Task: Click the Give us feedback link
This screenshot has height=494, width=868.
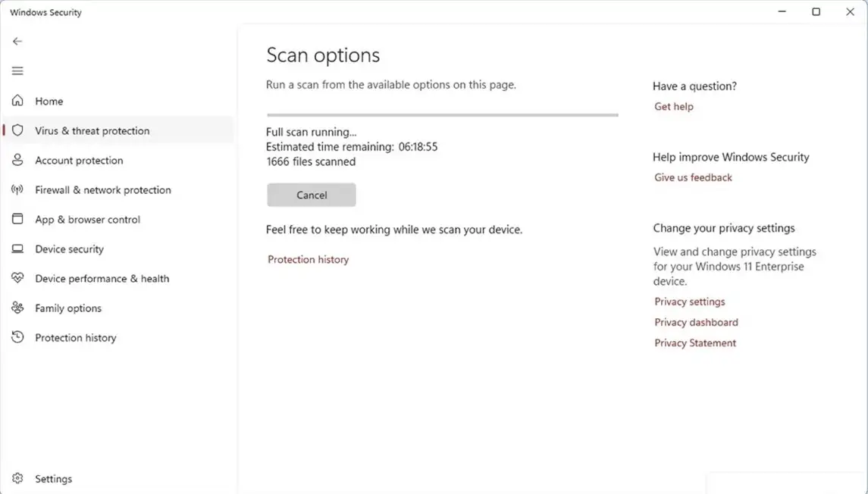Action: point(693,177)
